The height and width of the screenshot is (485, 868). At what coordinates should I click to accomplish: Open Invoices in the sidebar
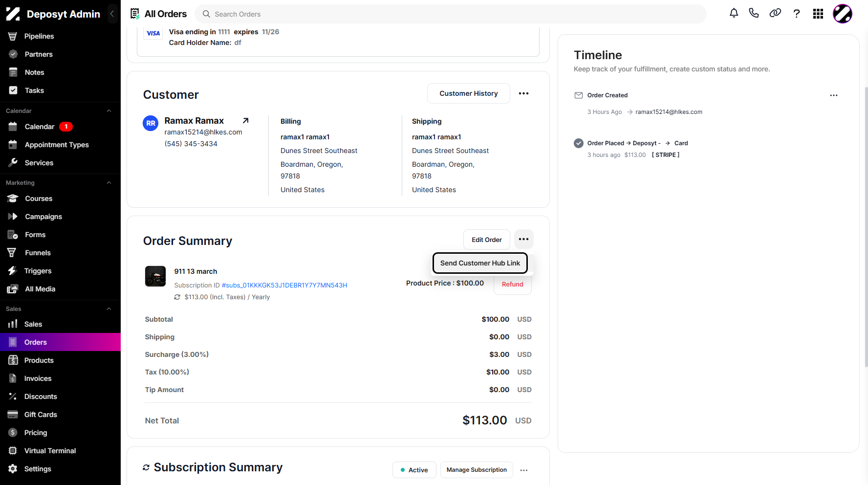[x=60, y=378]
